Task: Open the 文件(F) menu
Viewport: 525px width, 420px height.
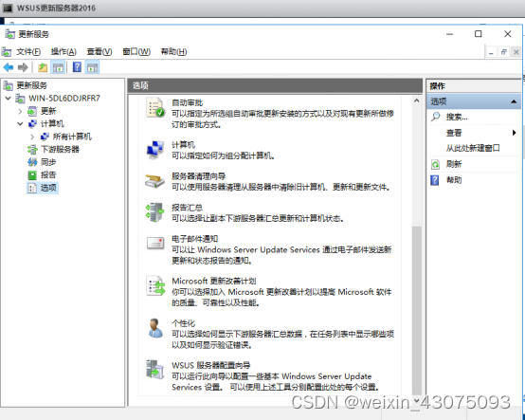Action: 28,51
